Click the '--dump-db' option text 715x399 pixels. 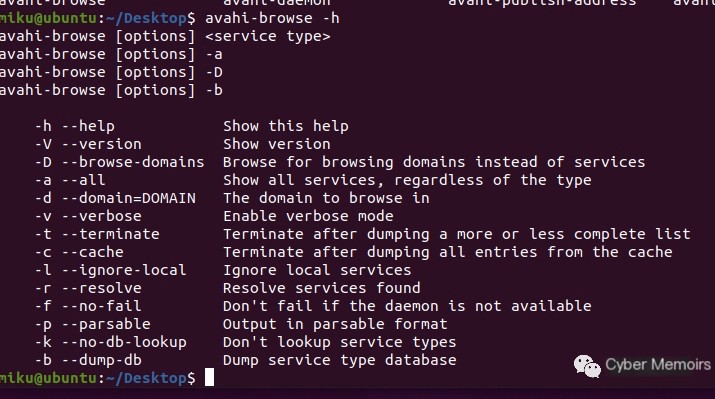[102, 360]
